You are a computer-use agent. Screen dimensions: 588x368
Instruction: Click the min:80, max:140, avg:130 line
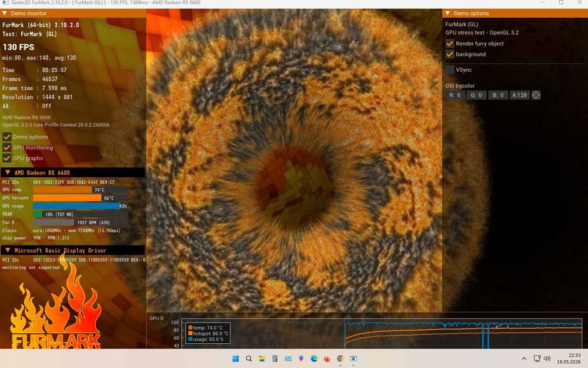[x=39, y=58]
